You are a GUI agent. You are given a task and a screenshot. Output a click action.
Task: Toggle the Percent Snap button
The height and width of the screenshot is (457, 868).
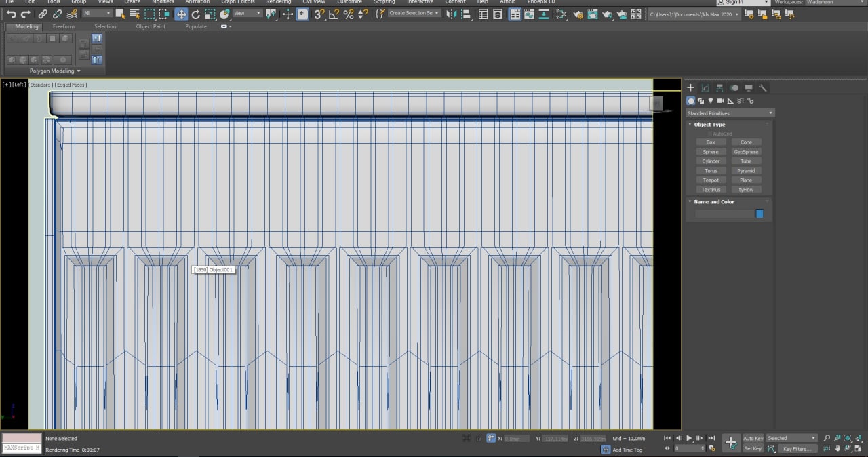pyautogui.click(x=349, y=14)
